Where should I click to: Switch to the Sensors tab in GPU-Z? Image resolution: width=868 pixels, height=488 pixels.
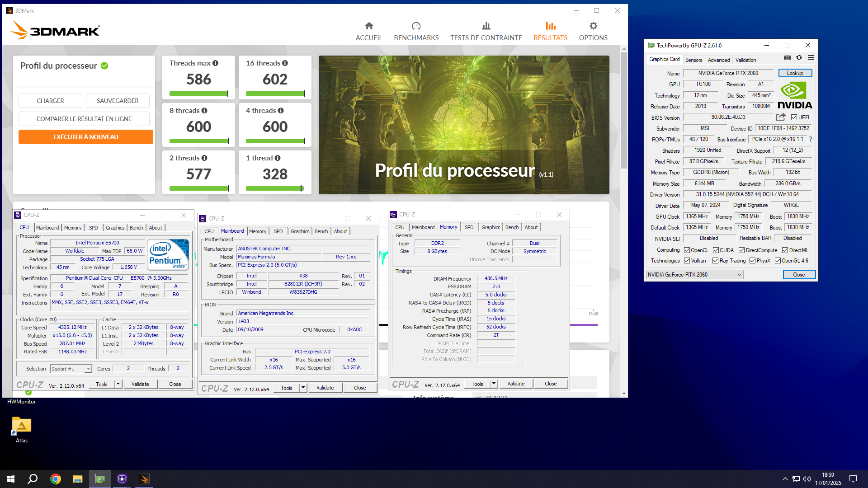pyautogui.click(x=693, y=60)
